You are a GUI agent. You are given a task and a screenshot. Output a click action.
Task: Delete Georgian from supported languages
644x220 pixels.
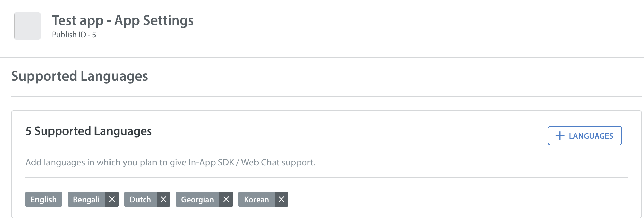(226, 199)
